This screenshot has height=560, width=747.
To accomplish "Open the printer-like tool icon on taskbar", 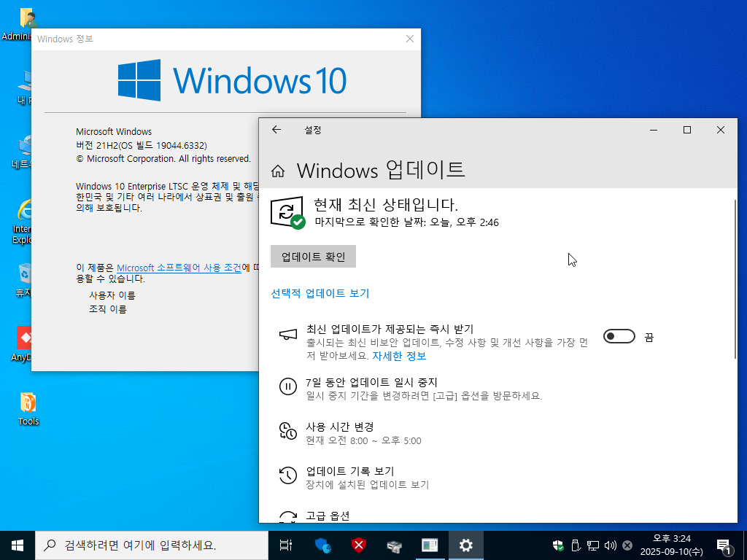I will point(395,545).
